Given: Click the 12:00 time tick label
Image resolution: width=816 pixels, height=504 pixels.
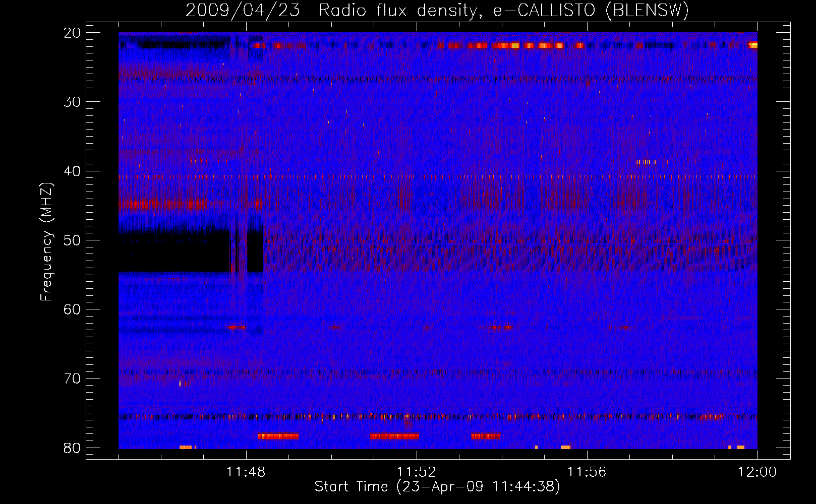Looking at the screenshot, I should pos(757,472).
